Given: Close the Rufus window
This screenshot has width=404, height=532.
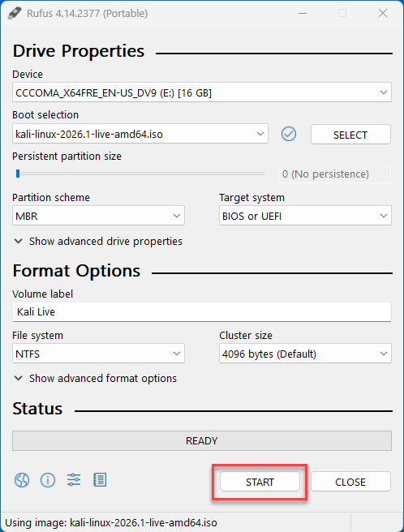Looking at the screenshot, I should 383,13.
